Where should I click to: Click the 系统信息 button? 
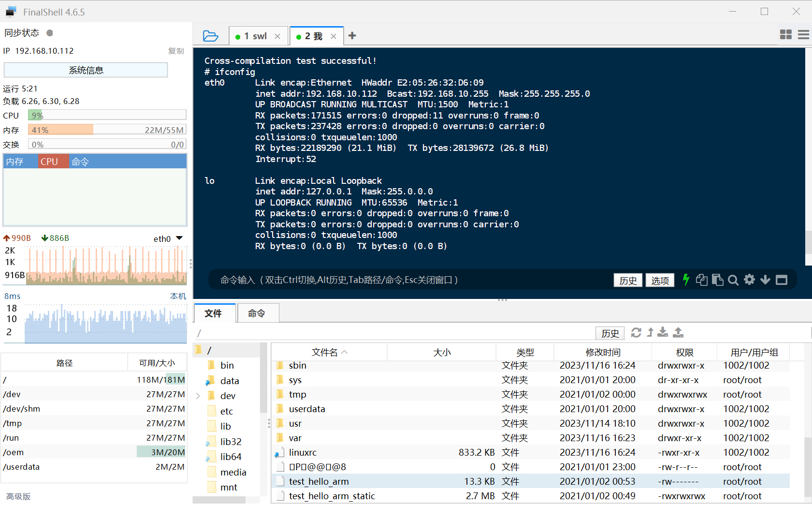click(x=86, y=70)
